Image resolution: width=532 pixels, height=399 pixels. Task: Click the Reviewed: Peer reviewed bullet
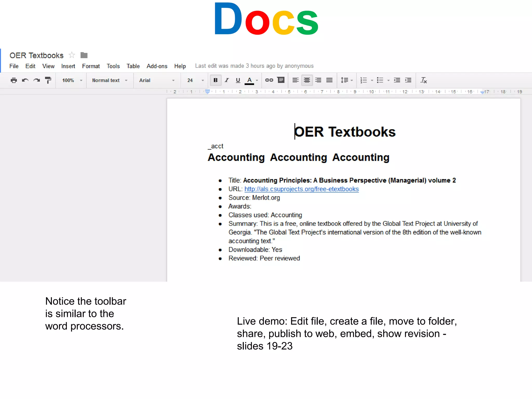coord(264,258)
